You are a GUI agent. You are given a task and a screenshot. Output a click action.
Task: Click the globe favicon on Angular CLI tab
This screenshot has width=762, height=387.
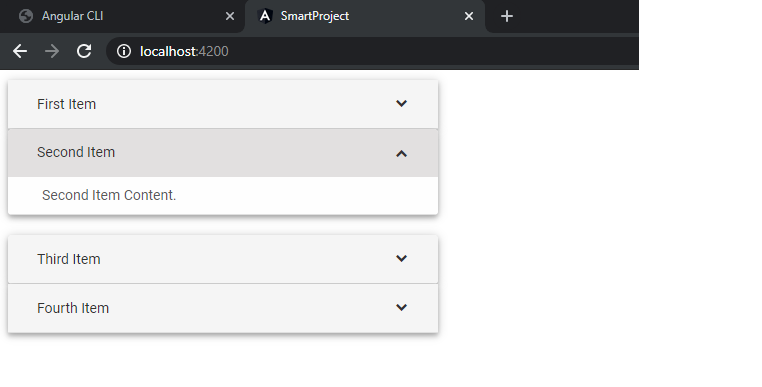26,16
